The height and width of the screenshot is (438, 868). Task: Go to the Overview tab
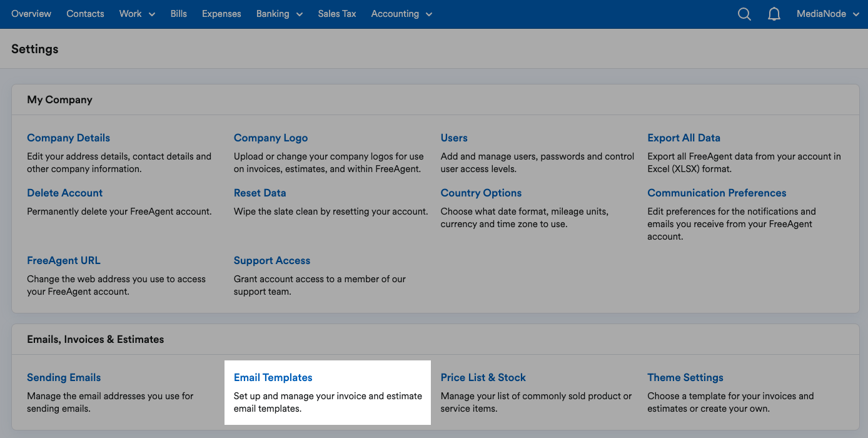click(x=31, y=14)
